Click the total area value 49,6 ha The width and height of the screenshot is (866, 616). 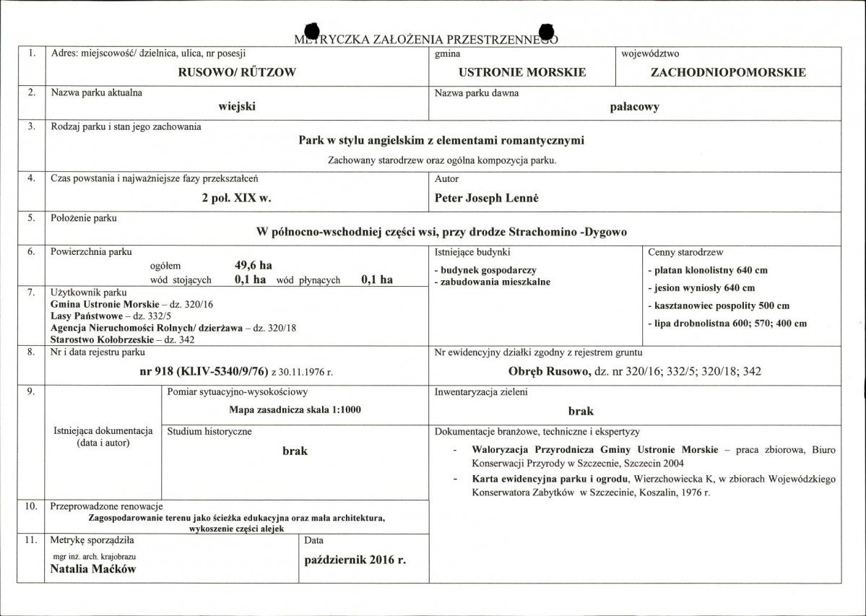coord(254,266)
